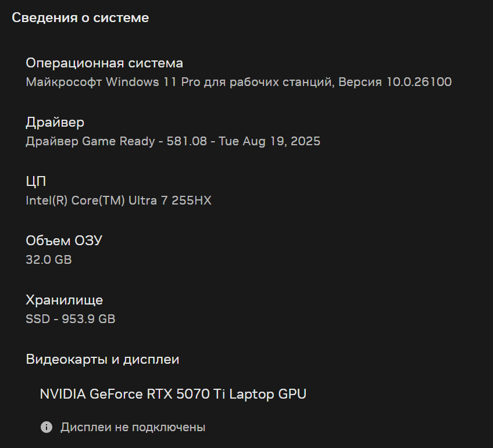Click the Видеокарты и дисплеи heading
Image resolution: width=493 pixels, height=448 pixels.
pyautogui.click(x=102, y=360)
